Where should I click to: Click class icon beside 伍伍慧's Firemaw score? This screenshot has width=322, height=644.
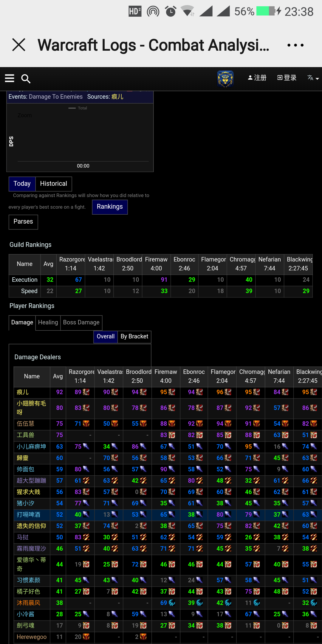pyautogui.click(x=172, y=424)
